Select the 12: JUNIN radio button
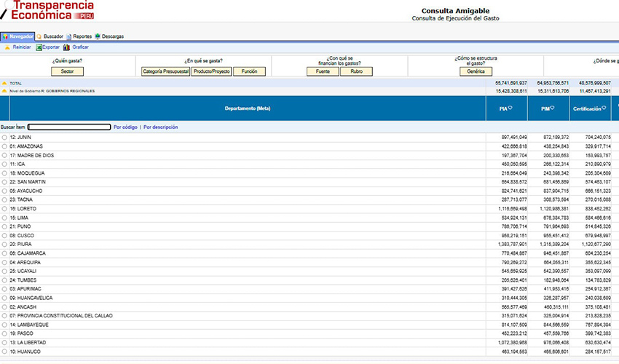 pos(4,138)
